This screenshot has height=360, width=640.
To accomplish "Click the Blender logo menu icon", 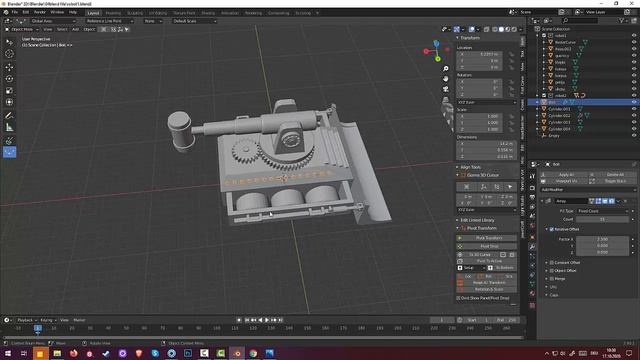I will tap(6, 12).
